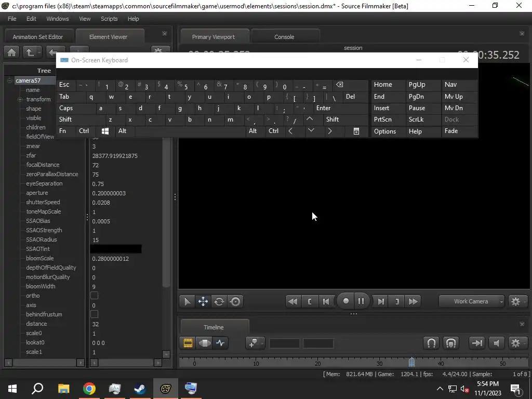
Task: Toggle the behindfrustum checkbox
Action: coord(95,314)
